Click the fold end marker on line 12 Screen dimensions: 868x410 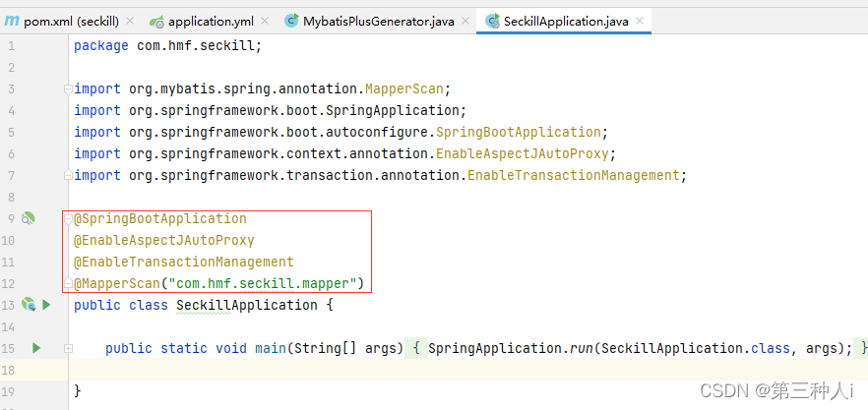pyautogui.click(x=69, y=283)
